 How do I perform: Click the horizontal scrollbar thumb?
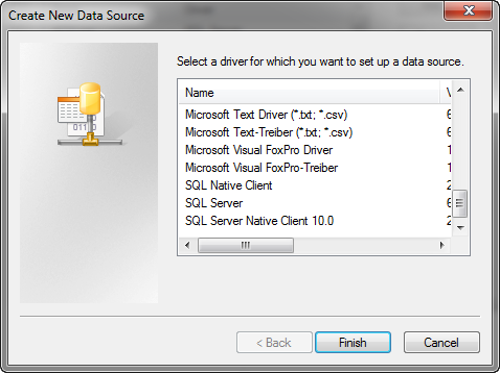pos(246,245)
